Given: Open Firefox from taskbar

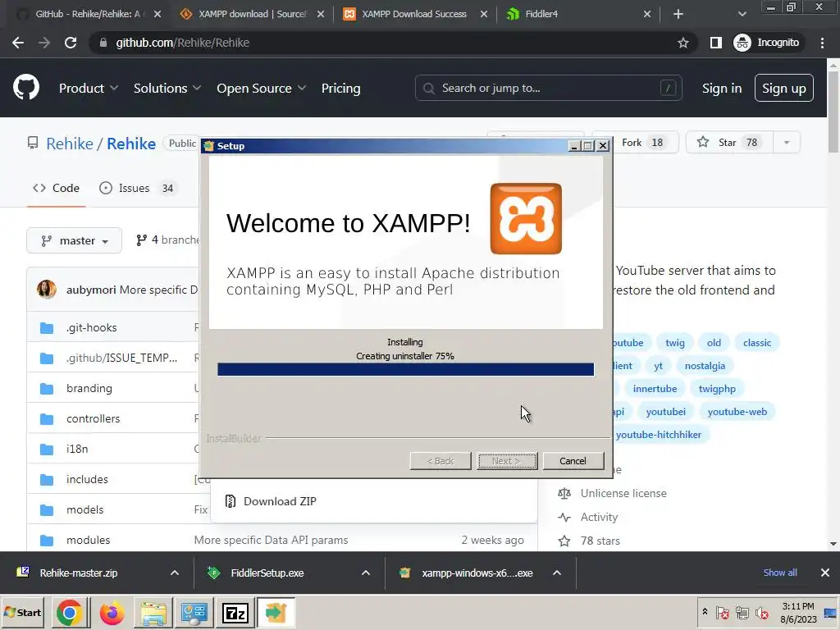Looking at the screenshot, I should click(112, 613).
